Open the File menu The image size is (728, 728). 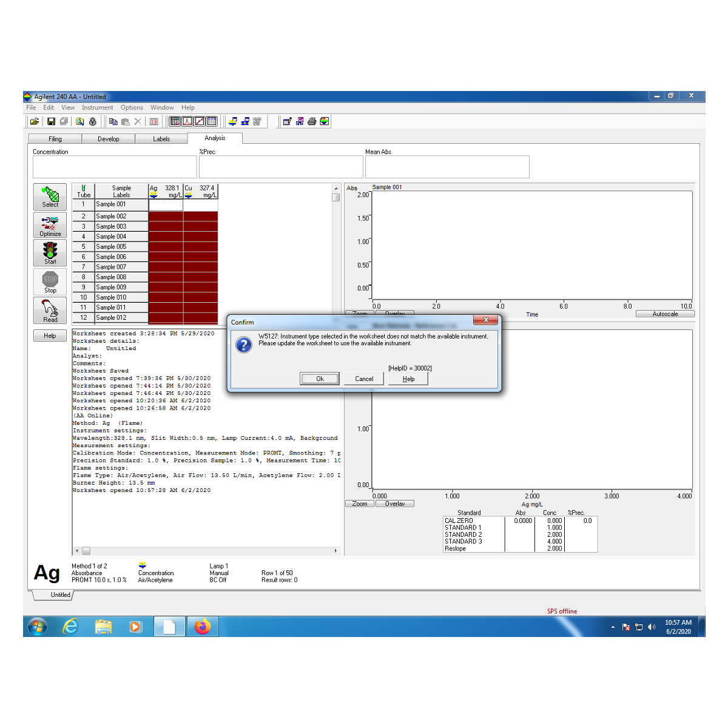(x=31, y=107)
